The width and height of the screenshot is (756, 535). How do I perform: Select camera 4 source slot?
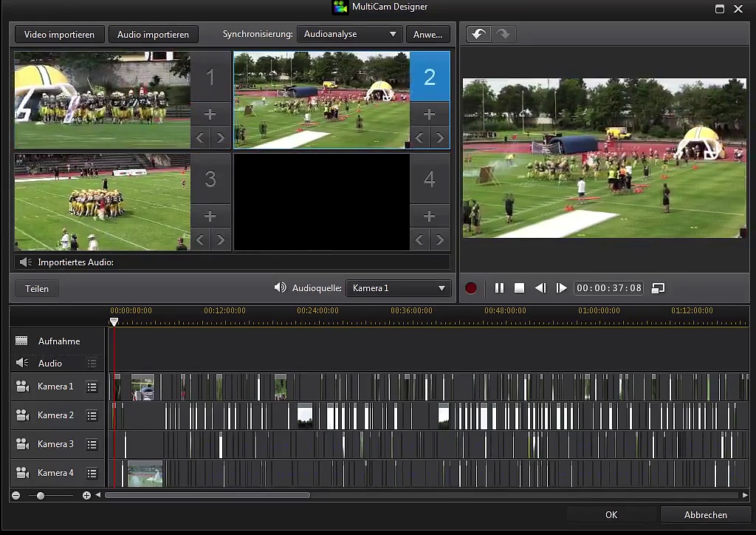coord(429,179)
